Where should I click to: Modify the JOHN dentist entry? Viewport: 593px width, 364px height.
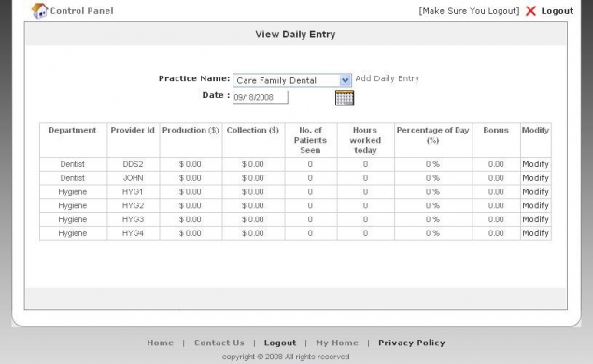coord(535,178)
